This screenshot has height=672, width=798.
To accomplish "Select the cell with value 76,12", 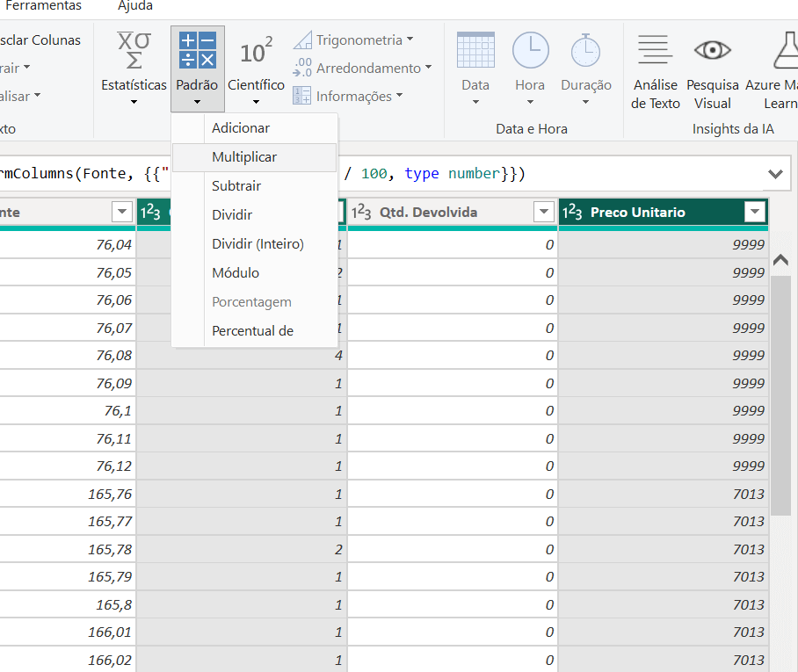I will 69,466.
